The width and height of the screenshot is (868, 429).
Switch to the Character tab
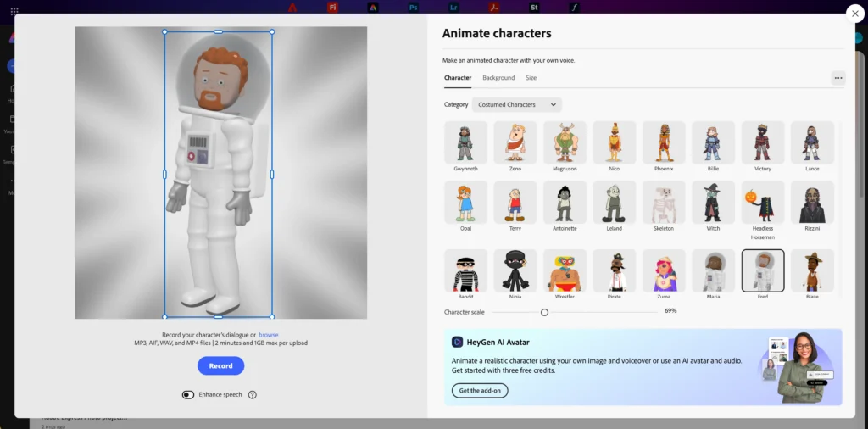pos(458,78)
